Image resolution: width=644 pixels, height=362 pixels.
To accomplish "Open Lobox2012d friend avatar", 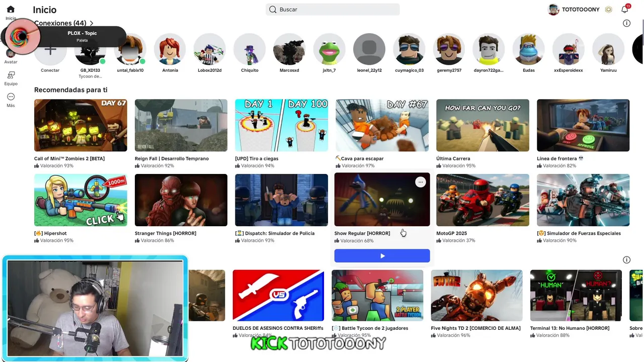I will pyautogui.click(x=210, y=49).
